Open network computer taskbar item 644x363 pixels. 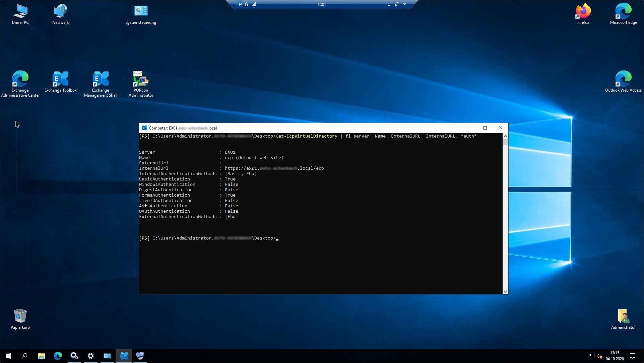point(140,356)
